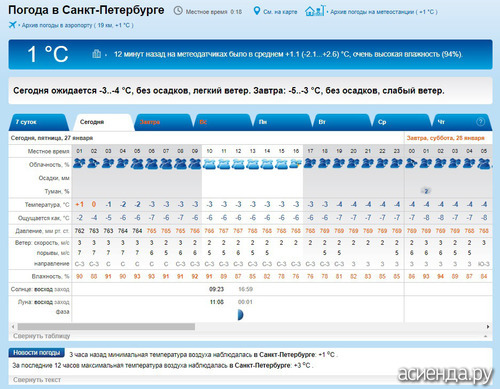Click the Туман, % row label
Screen dimensions: 500x389
click(x=57, y=191)
